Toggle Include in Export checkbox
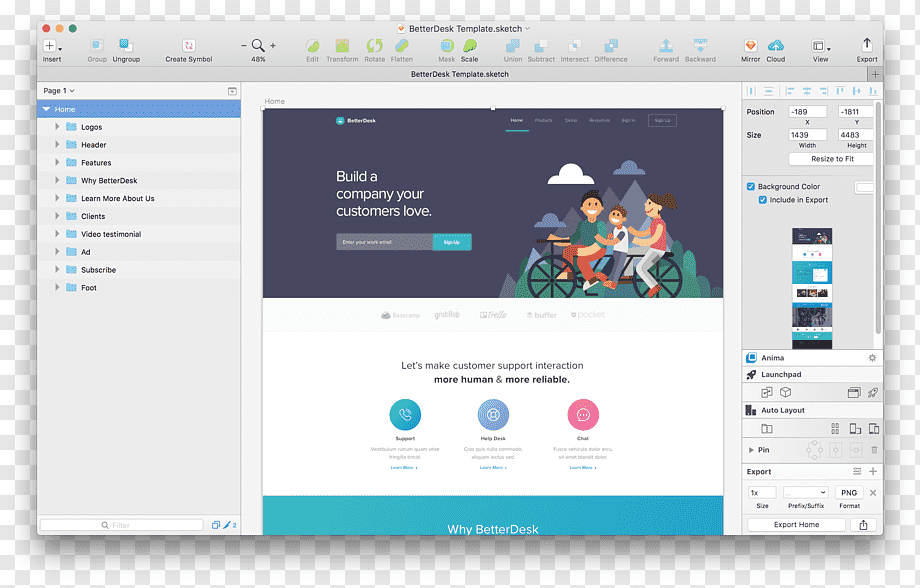 pos(763,200)
